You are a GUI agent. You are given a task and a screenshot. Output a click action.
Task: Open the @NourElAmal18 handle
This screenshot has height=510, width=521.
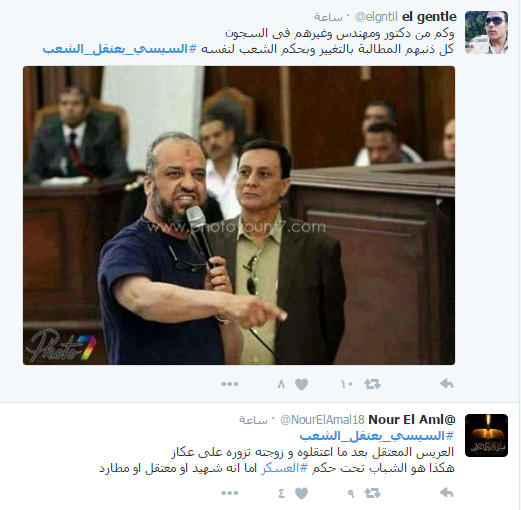pos(322,420)
